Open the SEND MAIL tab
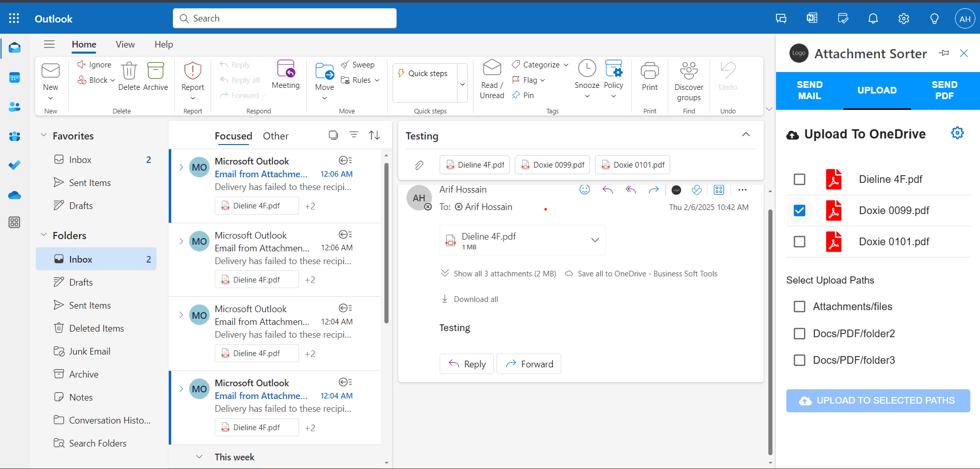Screen dimensions: 980x469 click(x=810, y=90)
